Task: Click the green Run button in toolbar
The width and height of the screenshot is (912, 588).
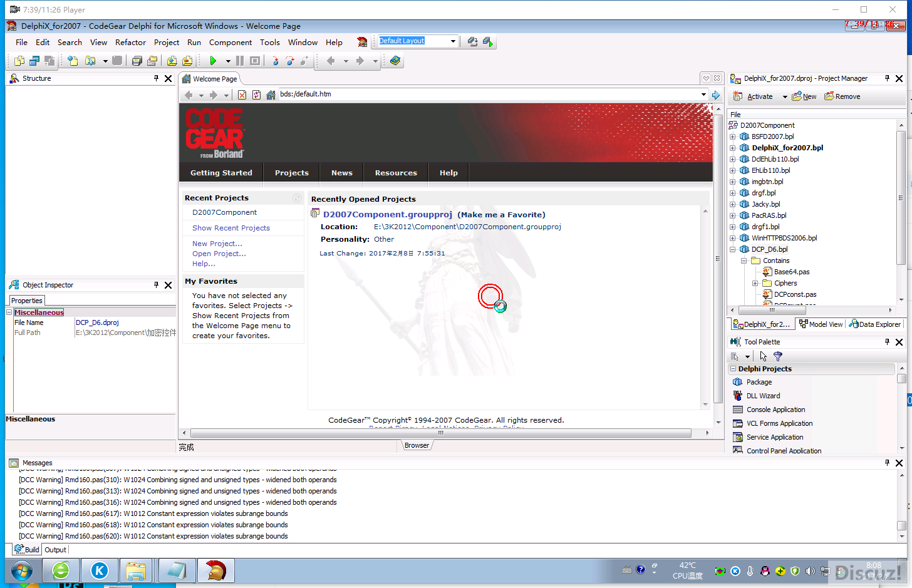Action: 213,61
